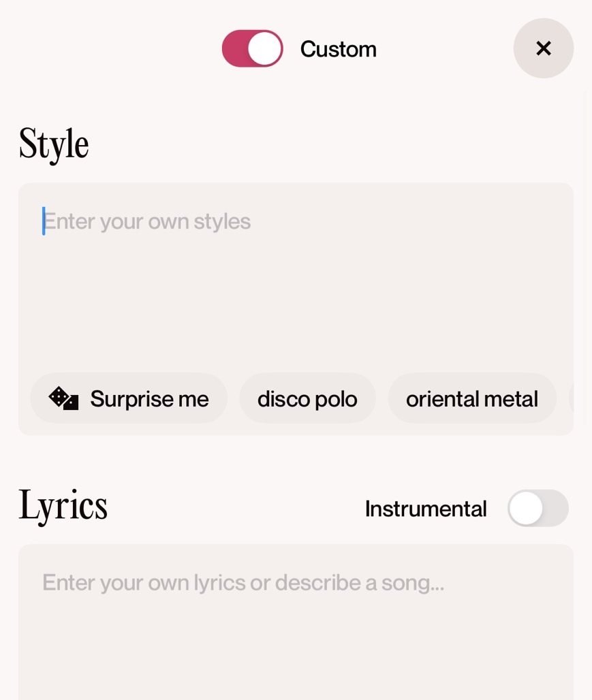Click the Lyrics section heading
Image resolution: width=592 pixels, height=700 pixels.
click(63, 506)
